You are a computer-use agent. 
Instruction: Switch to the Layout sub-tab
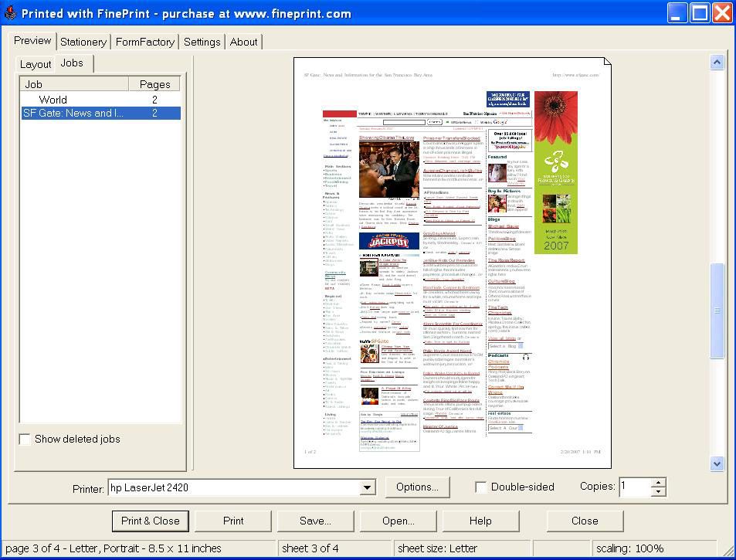[36, 64]
